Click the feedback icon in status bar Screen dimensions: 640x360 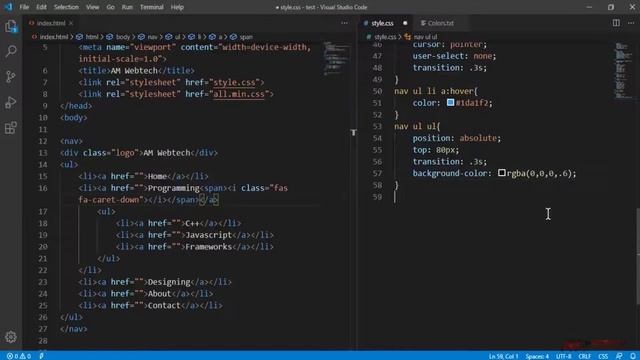[x=619, y=356]
